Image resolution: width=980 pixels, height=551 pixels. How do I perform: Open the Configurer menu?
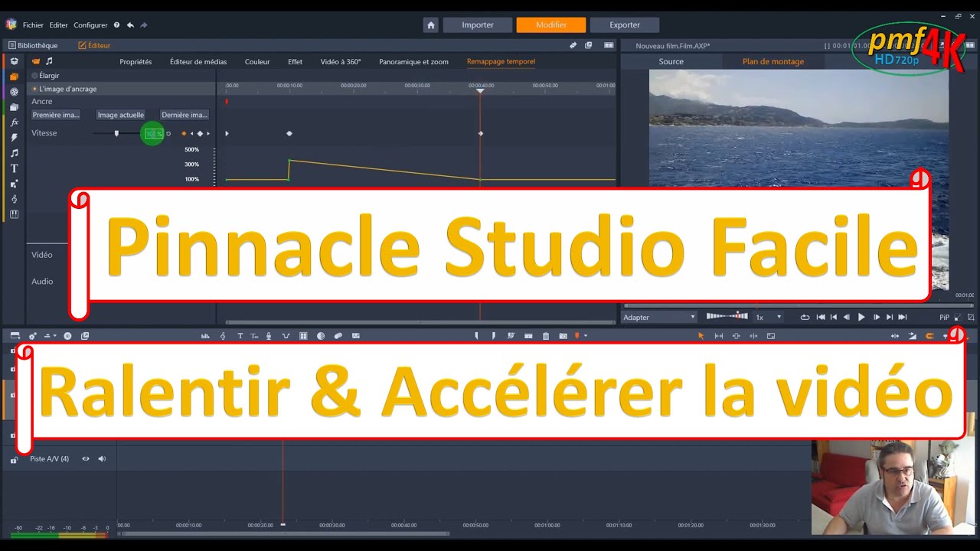click(90, 25)
